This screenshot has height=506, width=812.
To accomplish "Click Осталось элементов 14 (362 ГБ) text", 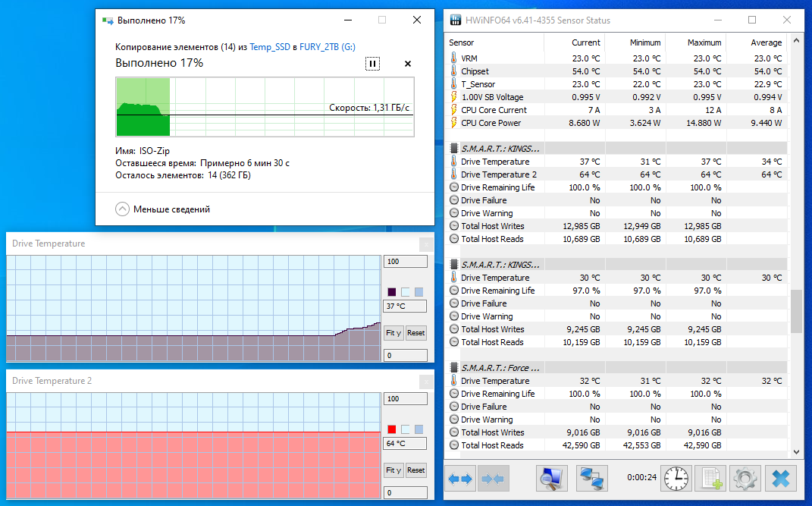I will (183, 175).
